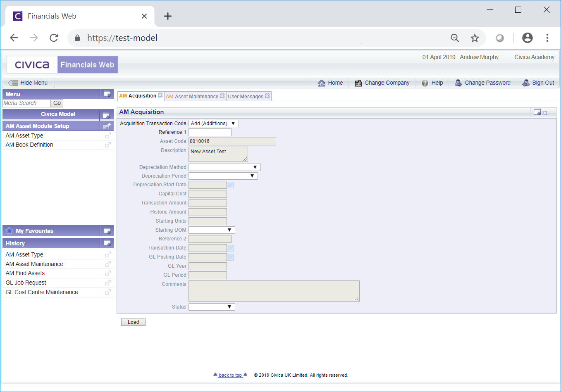Click the Go button for menu search
Viewport: 561px width, 392px height.
57,103
